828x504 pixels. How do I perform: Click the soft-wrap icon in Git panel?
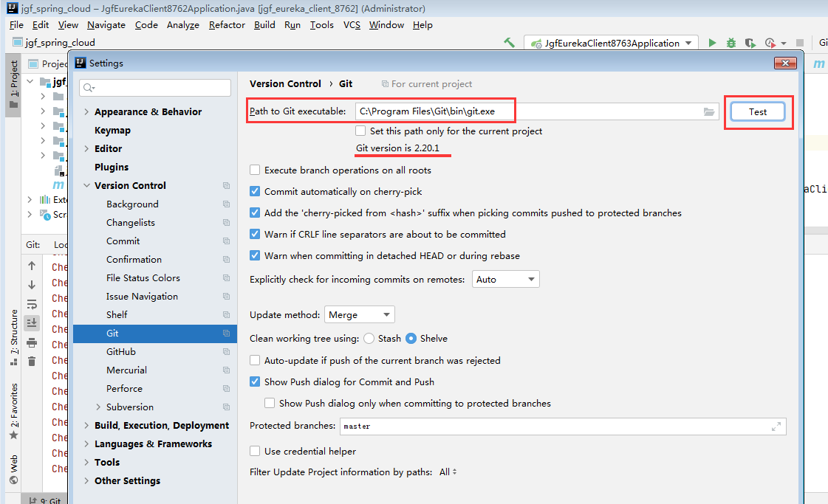pyautogui.click(x=32, y=305)
